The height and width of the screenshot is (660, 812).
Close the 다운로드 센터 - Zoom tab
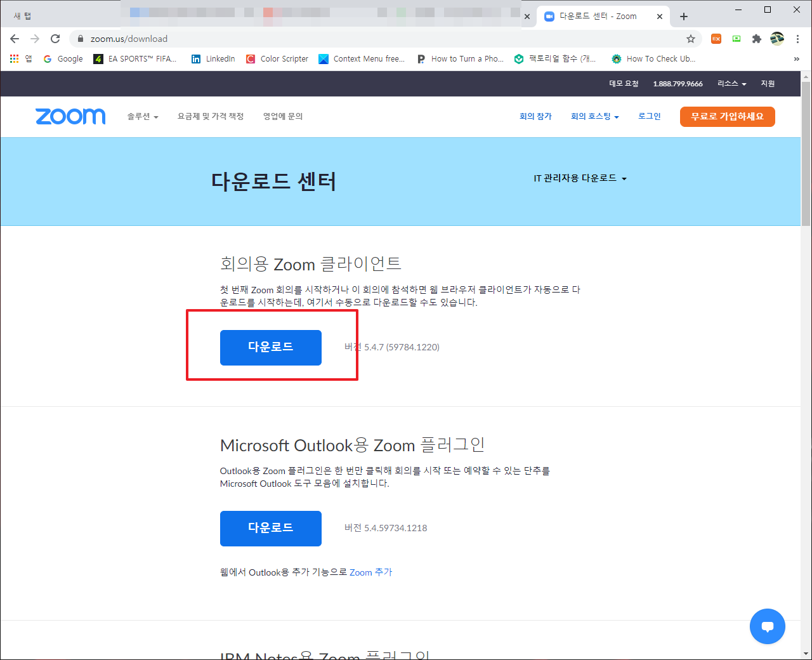point(660,16)
